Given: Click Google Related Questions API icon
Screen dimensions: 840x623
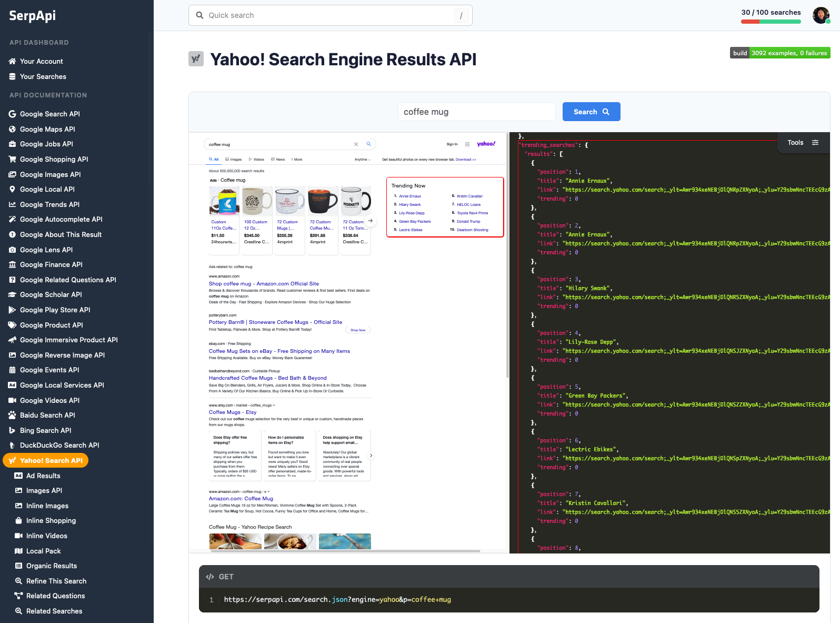Looking at the screenshot, I should [x=12, y=280].
